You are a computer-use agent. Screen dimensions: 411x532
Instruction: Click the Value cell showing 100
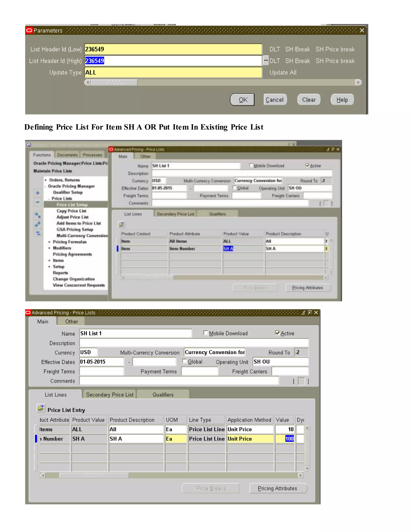(285, 439)
